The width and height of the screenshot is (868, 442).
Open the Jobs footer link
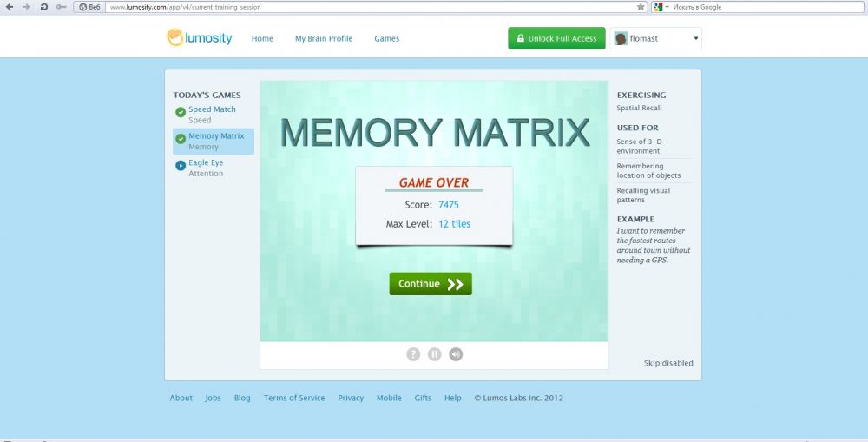[213, 399]
